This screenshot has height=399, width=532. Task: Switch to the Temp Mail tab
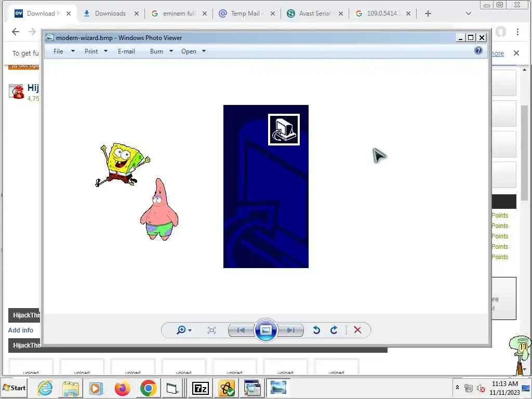click(247, 14)
